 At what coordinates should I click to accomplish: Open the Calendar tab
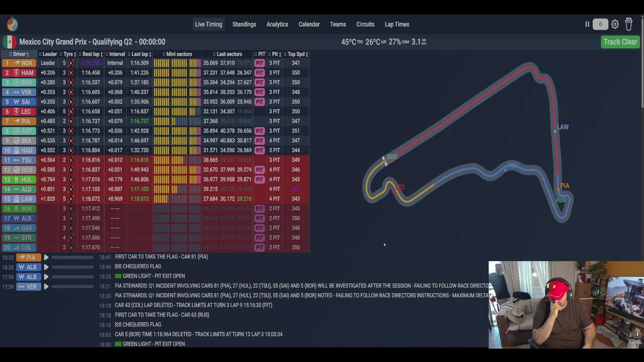coord(309,24)
